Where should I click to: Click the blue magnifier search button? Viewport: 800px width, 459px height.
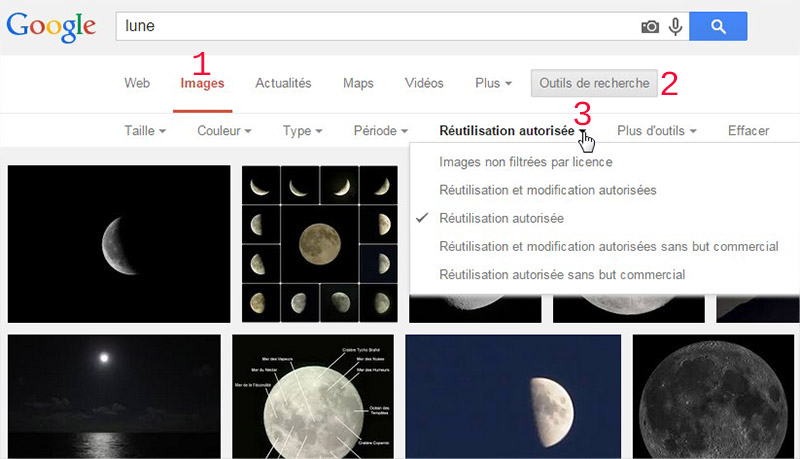pos(718,27)
